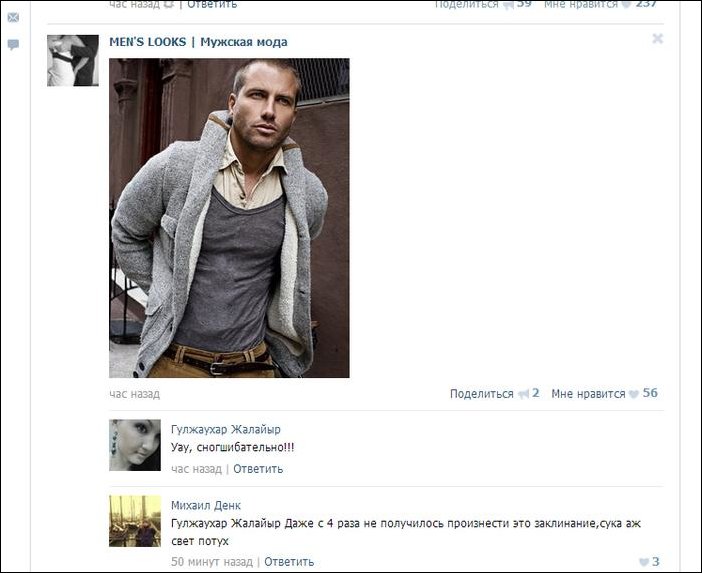Image resolution: width=702 pixels, height=573 pixels.
Task: Like Михаил Денк's comment via heart icon
Action: click(x=644, y=562)
